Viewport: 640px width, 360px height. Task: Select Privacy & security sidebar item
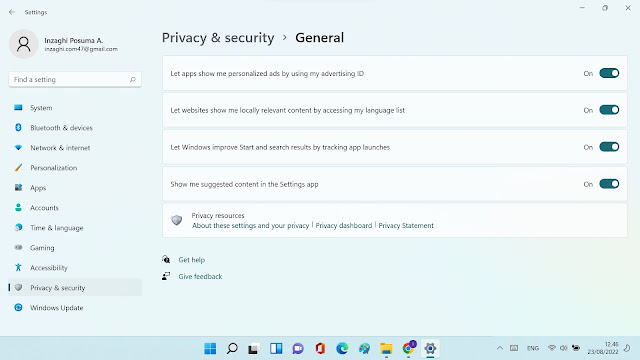(75, 288)
